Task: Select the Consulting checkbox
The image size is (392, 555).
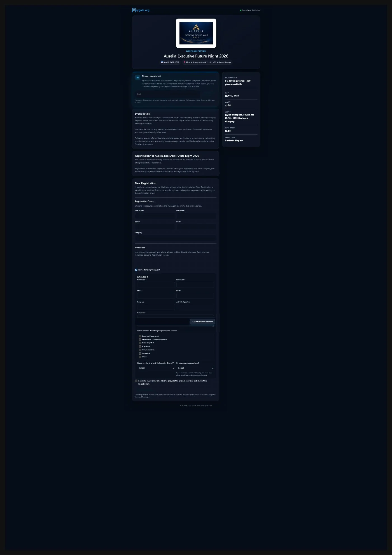Action: (x=140, y=353)
